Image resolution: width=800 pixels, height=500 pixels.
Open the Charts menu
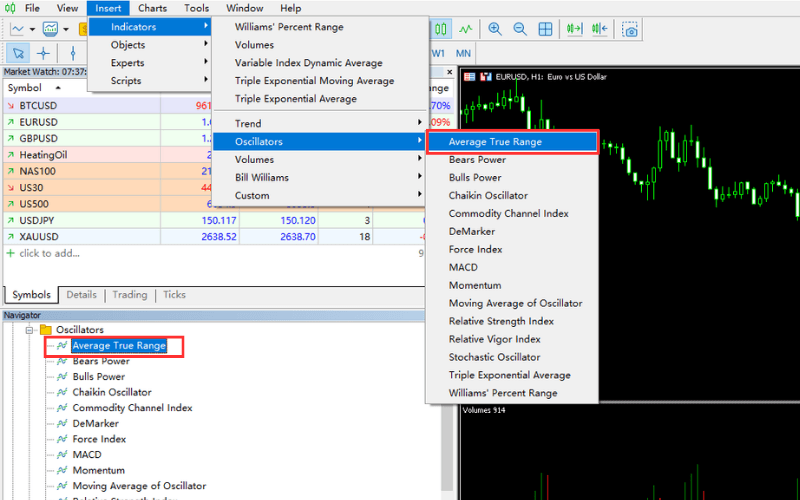click(152, 8)
